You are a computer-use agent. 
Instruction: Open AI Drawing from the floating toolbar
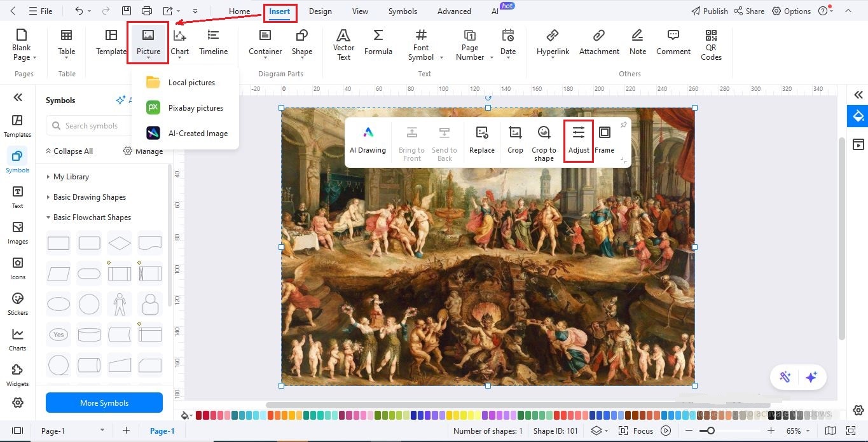[368, 140]
